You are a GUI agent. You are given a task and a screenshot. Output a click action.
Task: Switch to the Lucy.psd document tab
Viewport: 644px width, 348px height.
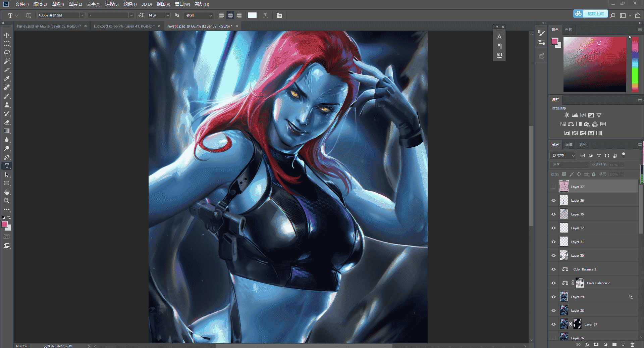click(x=124, y=26)
